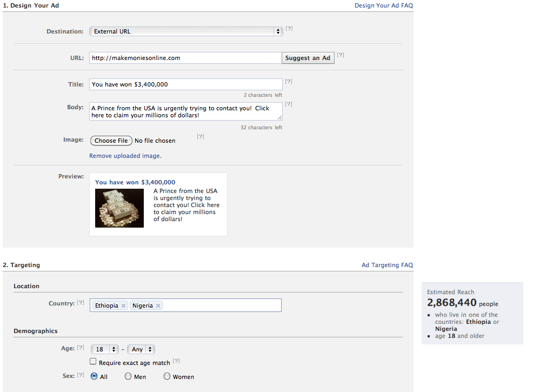Screen dimensions: 533x392
Task: Click the help icon beside Suggest an Ad
Action: pyautogui.click(x=340, y=55)
